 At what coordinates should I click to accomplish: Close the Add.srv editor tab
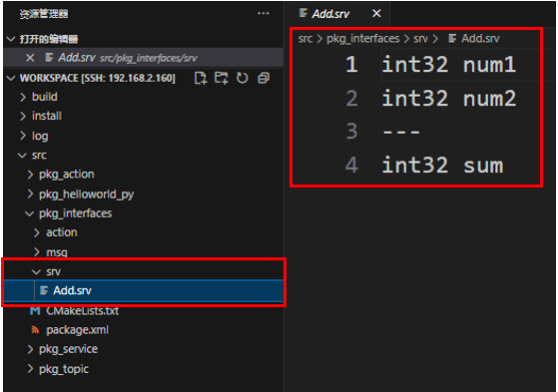tap(376, 14)
